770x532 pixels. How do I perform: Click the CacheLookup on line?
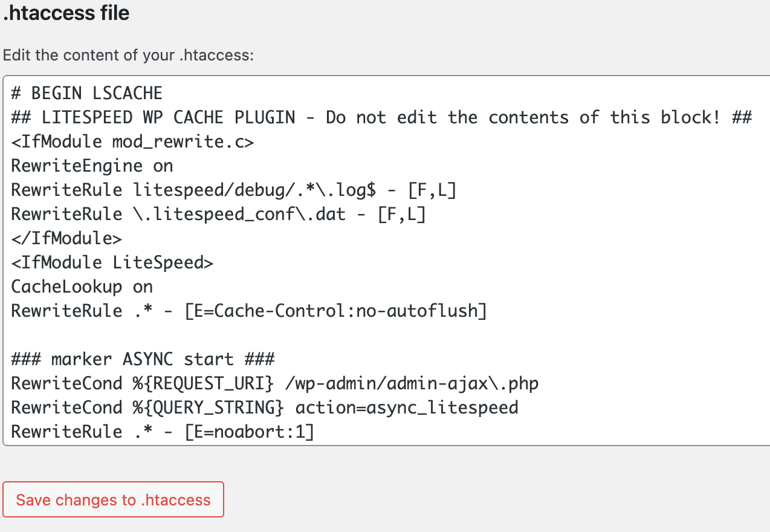point(82,287)
